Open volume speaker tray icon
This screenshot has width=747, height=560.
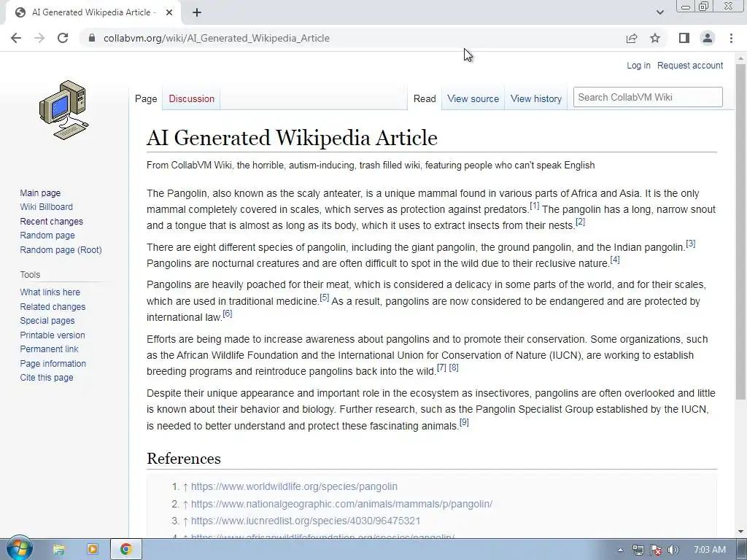click(x=673, y=550)
